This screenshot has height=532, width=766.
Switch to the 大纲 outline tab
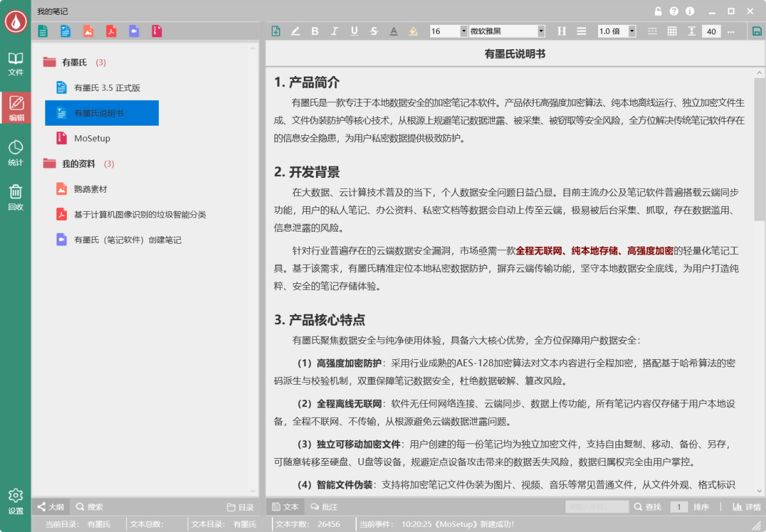pos(50,507)
